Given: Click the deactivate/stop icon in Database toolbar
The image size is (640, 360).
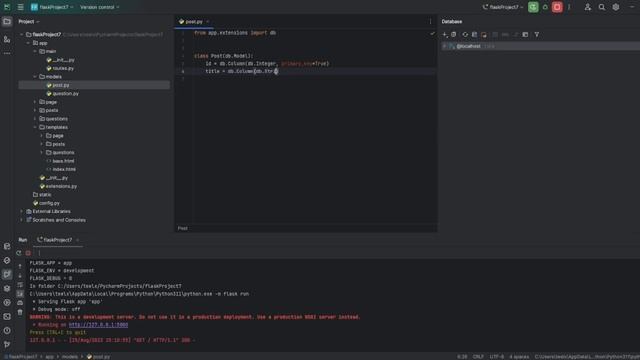Looking at the screenshot, I should [484, 35].
